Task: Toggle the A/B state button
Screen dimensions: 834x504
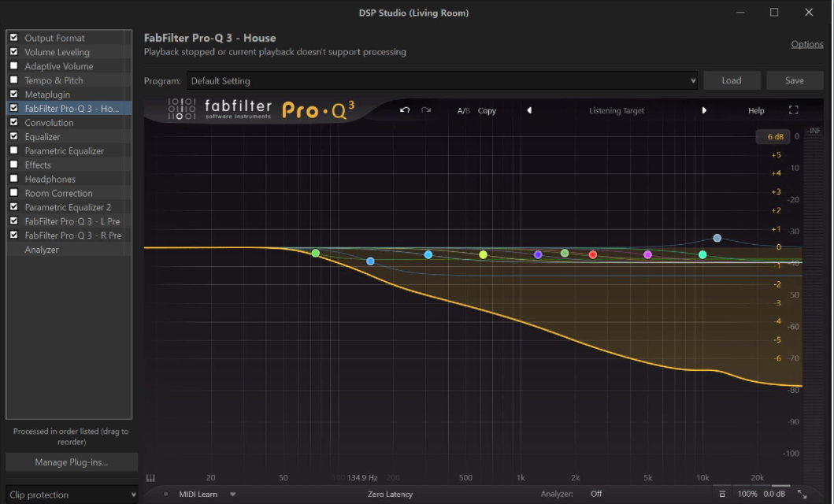Action: pyautogui.click(x=463, y=110)
